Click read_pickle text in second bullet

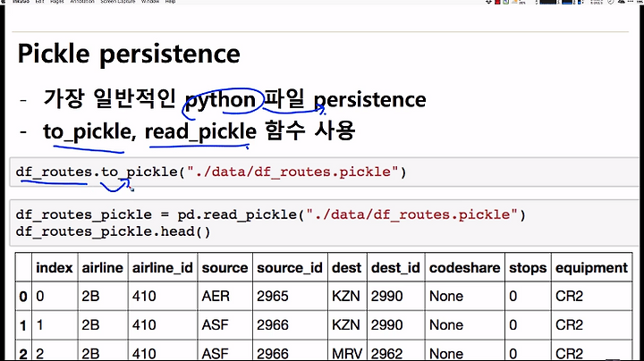click(200, 132)
